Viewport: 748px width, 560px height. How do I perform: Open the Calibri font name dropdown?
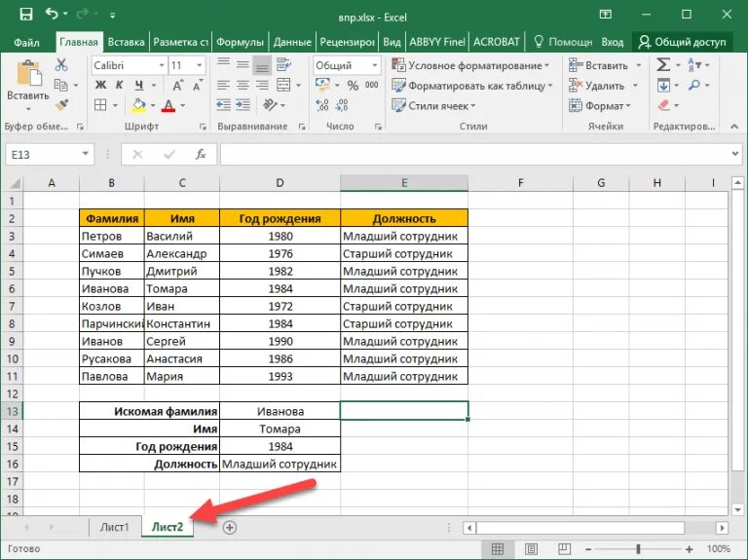(162, 65)
